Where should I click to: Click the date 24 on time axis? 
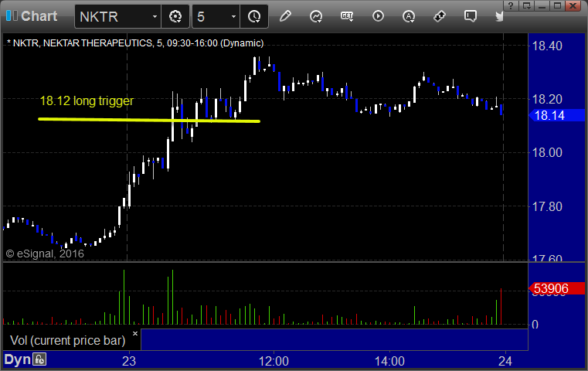(x=505, y=361)
